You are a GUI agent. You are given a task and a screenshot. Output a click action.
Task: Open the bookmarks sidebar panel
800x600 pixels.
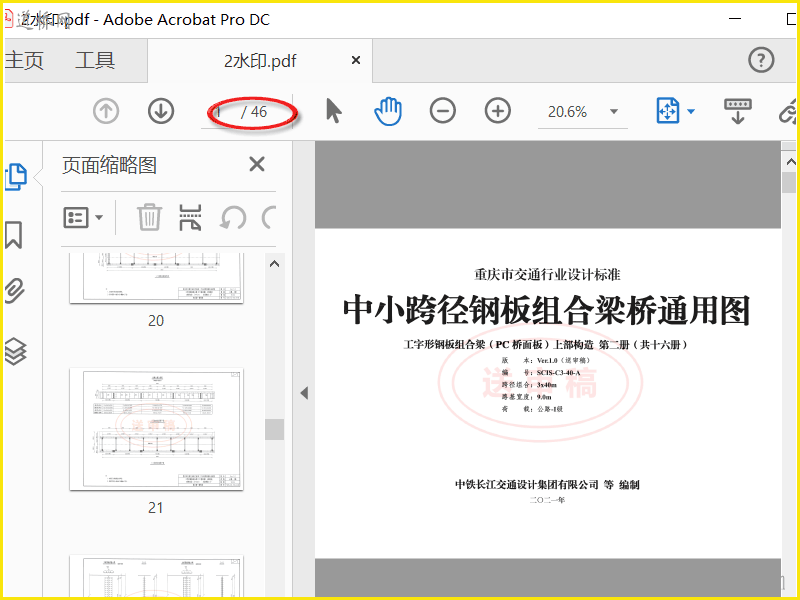pos(14,235)
